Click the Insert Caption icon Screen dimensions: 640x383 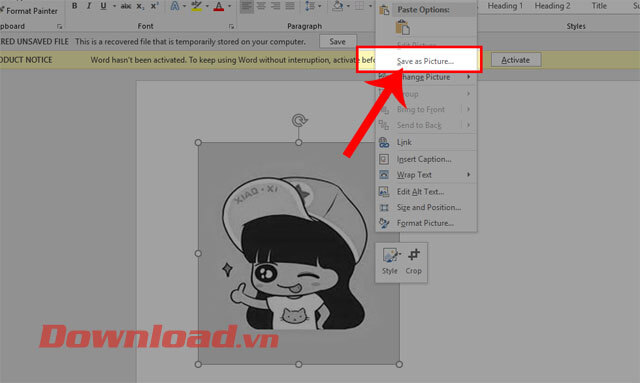pyautogui.click(x=384, y=159)
